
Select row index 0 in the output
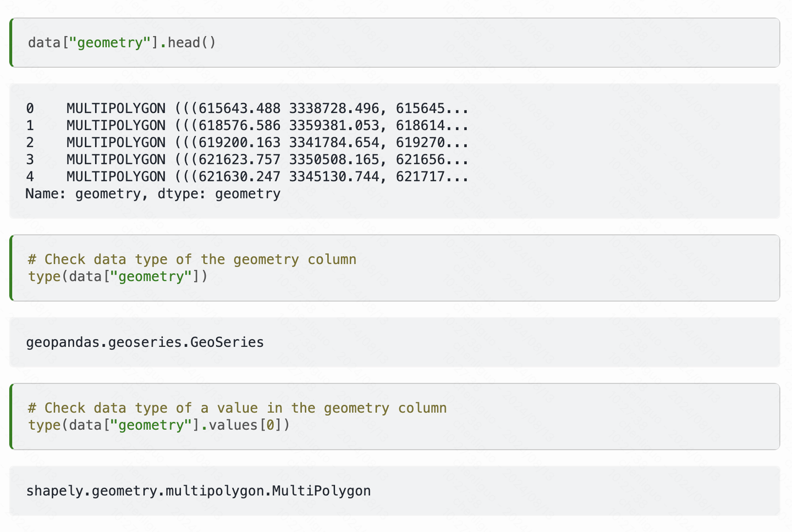(x=30, y=108)
